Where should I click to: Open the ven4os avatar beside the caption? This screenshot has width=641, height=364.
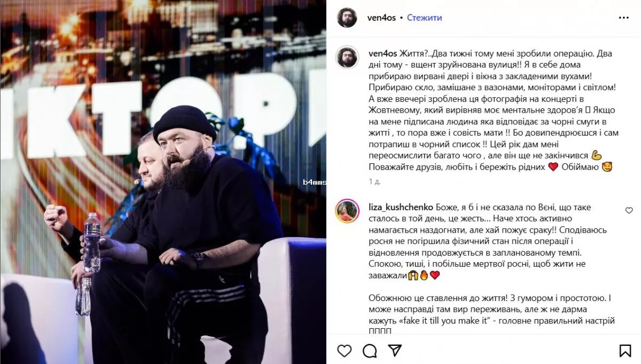click(347, 57)
